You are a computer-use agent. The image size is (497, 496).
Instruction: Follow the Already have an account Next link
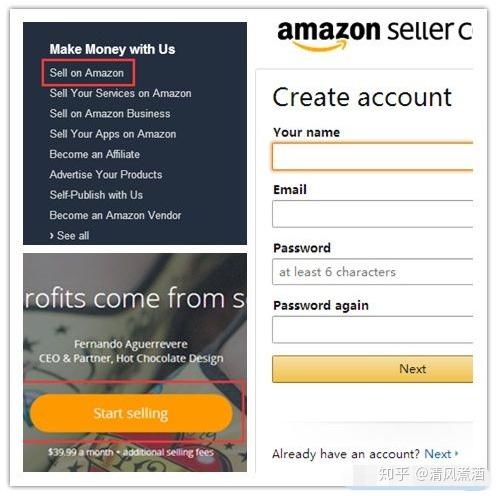tap(438, 454)
